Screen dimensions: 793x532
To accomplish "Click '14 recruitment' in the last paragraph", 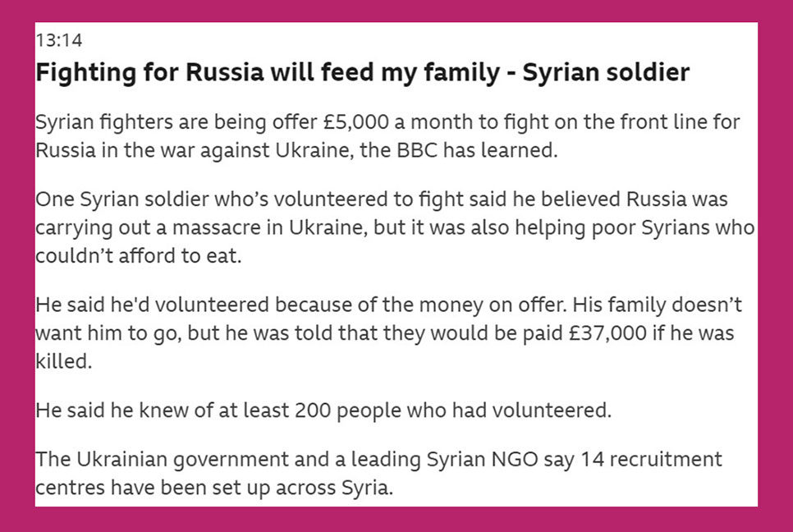I will click(x=651, y=459).
